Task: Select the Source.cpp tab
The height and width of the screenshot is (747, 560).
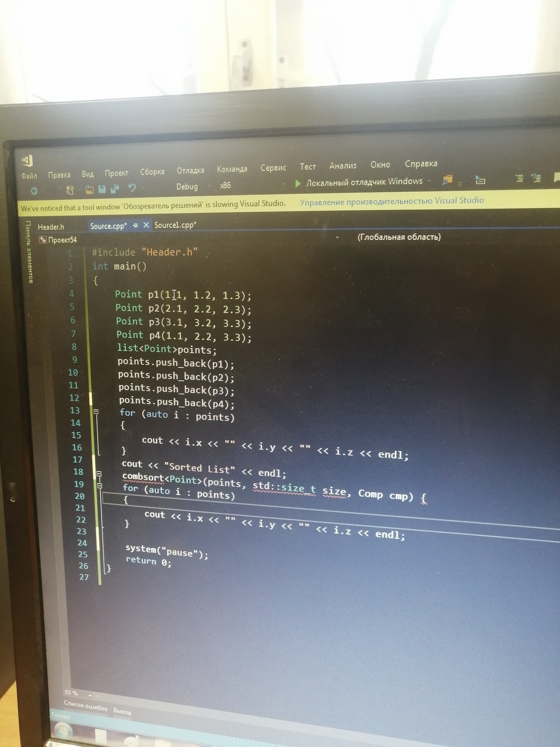Action: 108,226
